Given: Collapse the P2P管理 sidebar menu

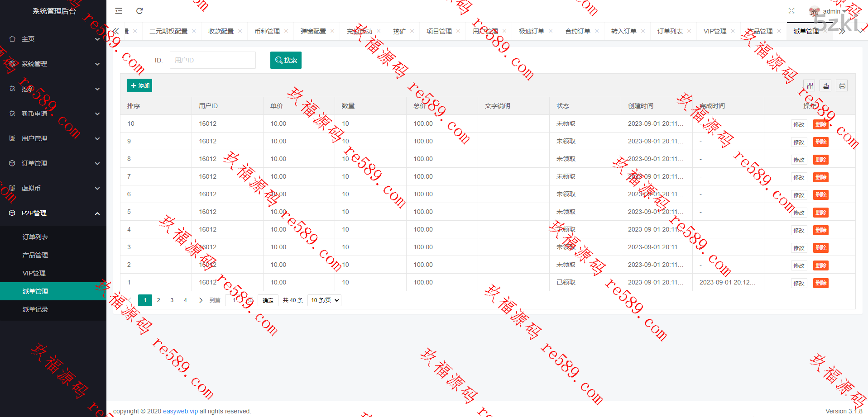Looking at the screenshot, I should pos(53,213).
